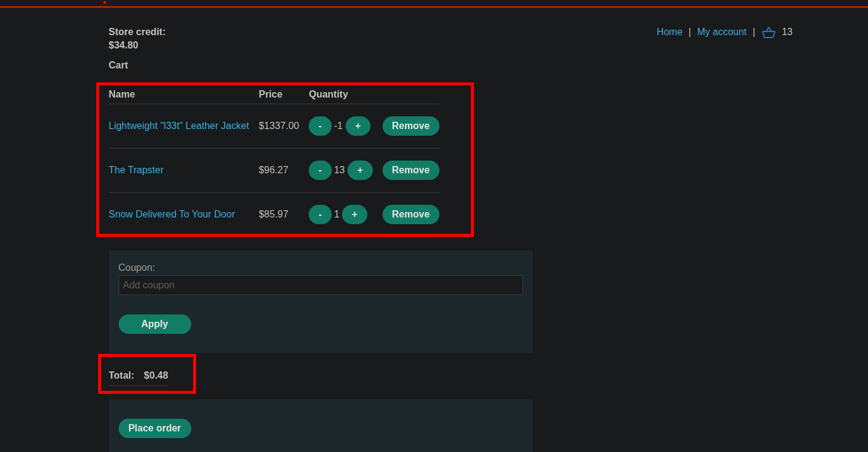The height and width of the screenshot is (452, 868).
Task: Decrease Snow Delivered To Your Door quantity
Action: pyautogui.click(x=320, y=214)
